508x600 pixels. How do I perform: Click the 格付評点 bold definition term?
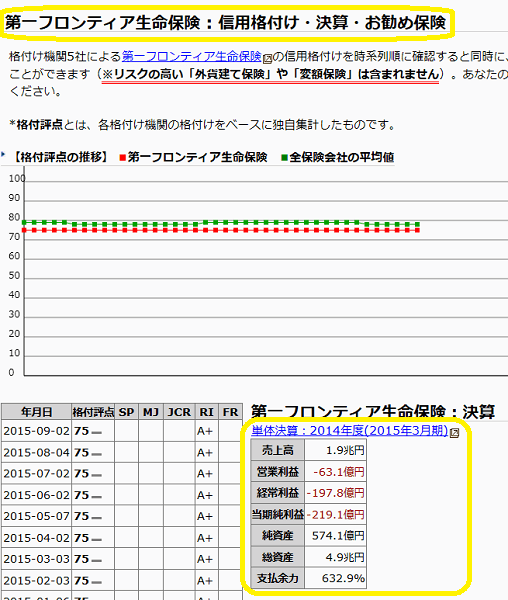point(39,125)
